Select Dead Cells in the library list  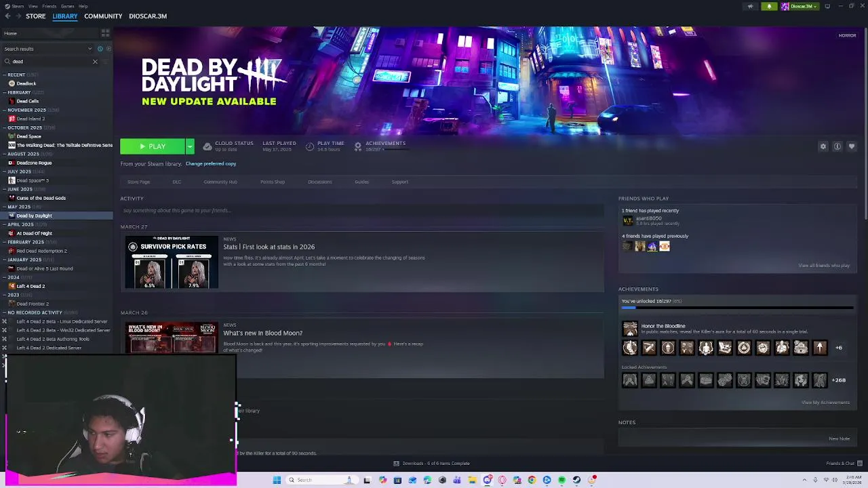pos(28,102)
